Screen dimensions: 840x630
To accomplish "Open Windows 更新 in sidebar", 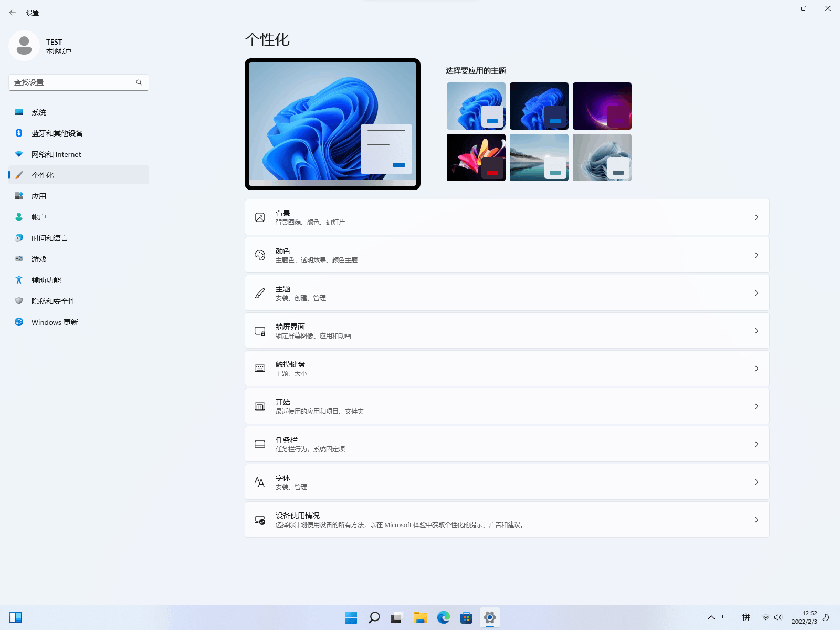I will [x=79, y=322].
